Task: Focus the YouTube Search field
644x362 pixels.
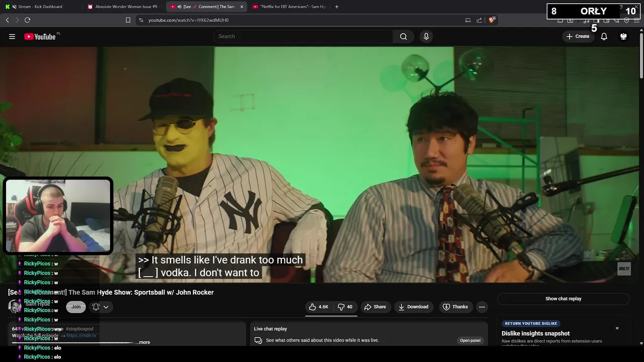Action: click(x=303, y=36)
